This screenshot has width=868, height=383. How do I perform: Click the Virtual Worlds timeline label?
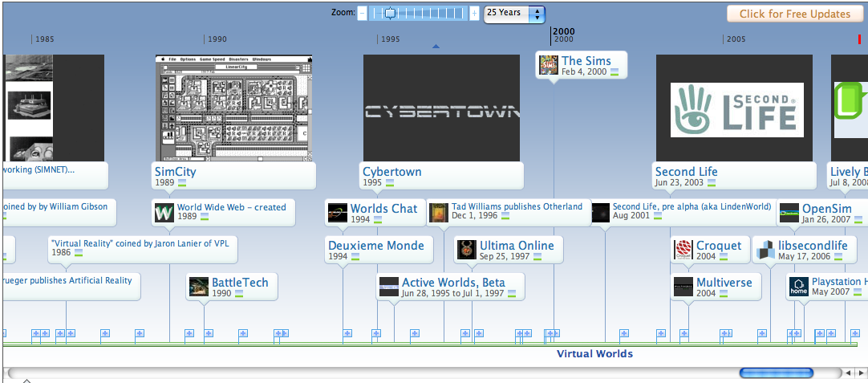(x=594, y=353)
